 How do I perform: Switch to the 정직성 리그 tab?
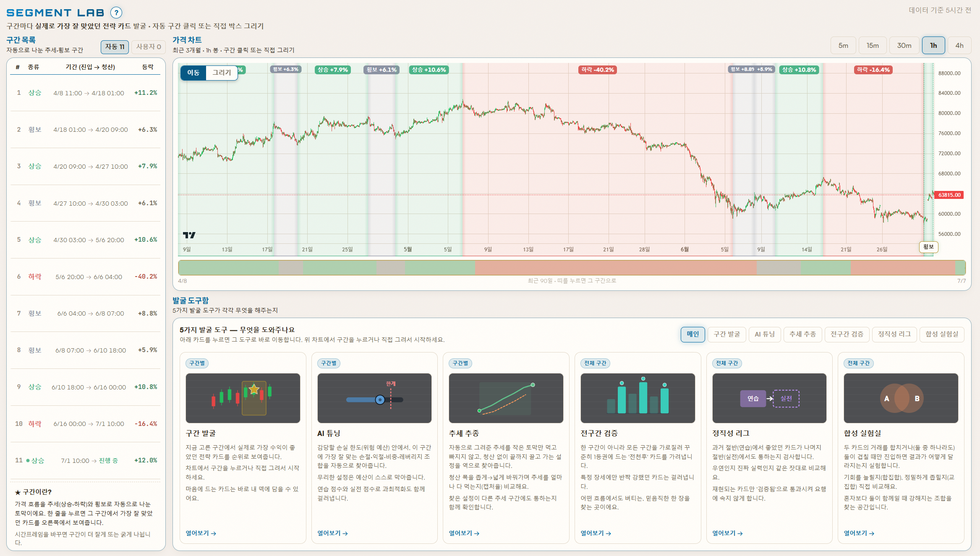[x=894, y=334]
